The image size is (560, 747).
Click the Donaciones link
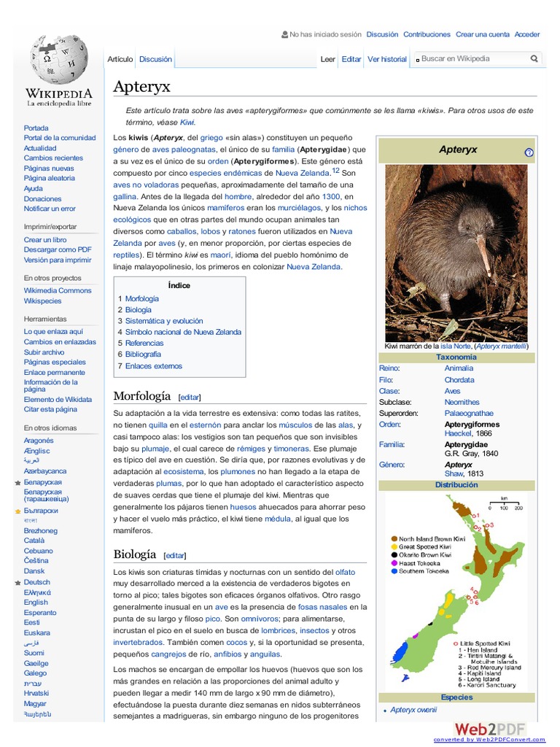click(x=43, y=198)
